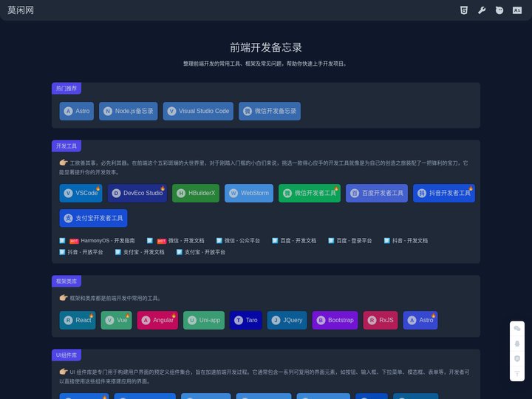Viewport: 532px width, 399px height.
Task: Click the QQ penguin icon in the floating sidebar
Action: tap(517, 344)
